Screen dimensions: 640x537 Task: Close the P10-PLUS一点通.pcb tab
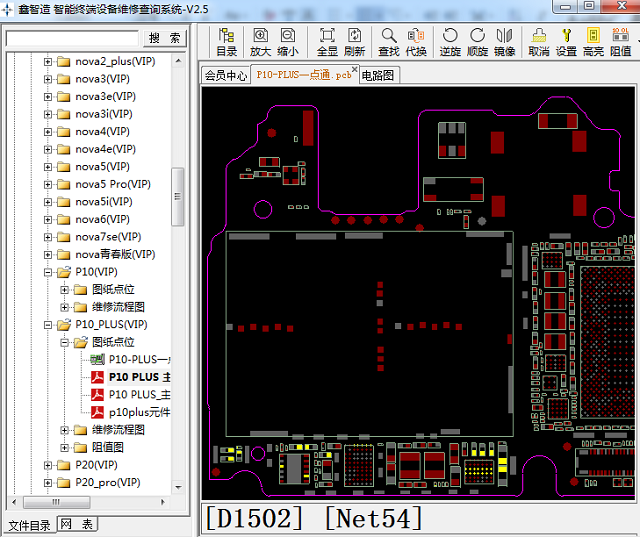[x=355, y=69]
